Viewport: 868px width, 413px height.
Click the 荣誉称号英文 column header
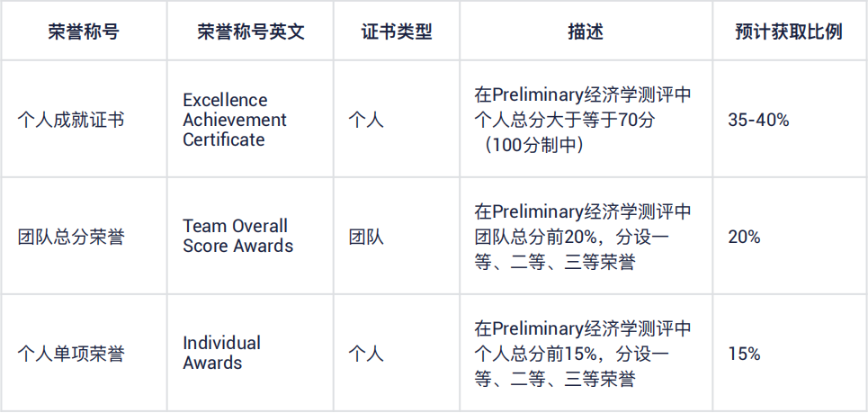click(x=251, y=31)
